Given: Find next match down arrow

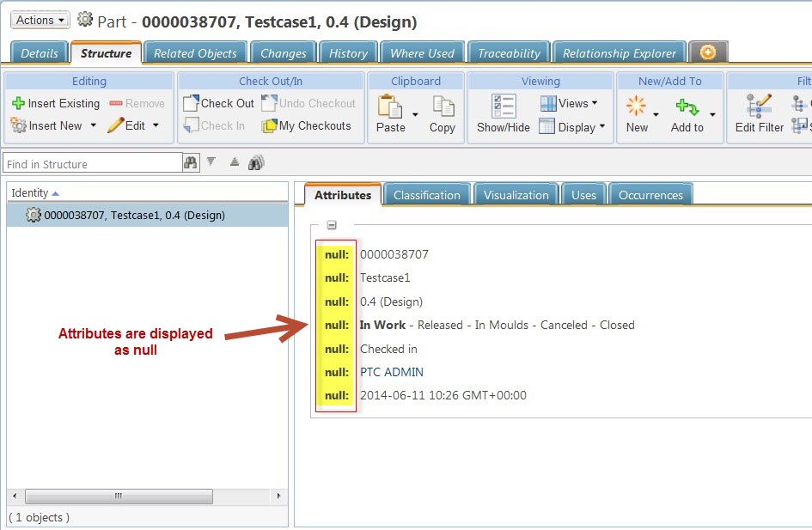Looking at the screenshot, I should point(211,162).
